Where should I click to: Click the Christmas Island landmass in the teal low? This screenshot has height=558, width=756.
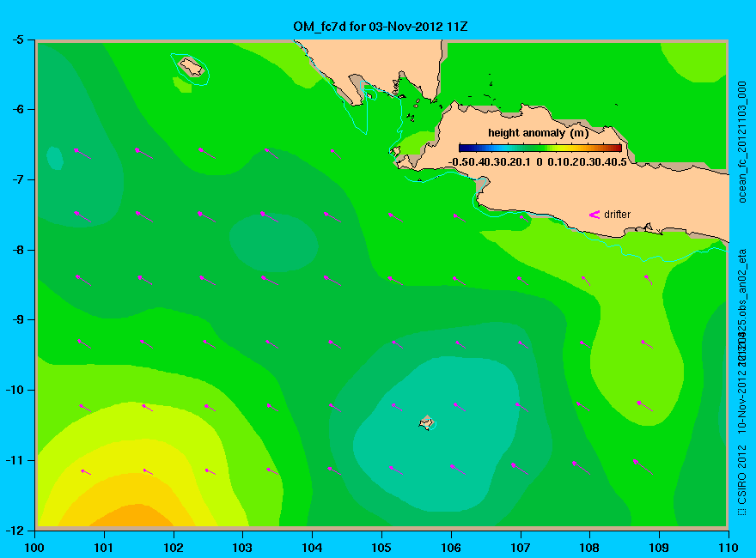click(x=427, y=423)
